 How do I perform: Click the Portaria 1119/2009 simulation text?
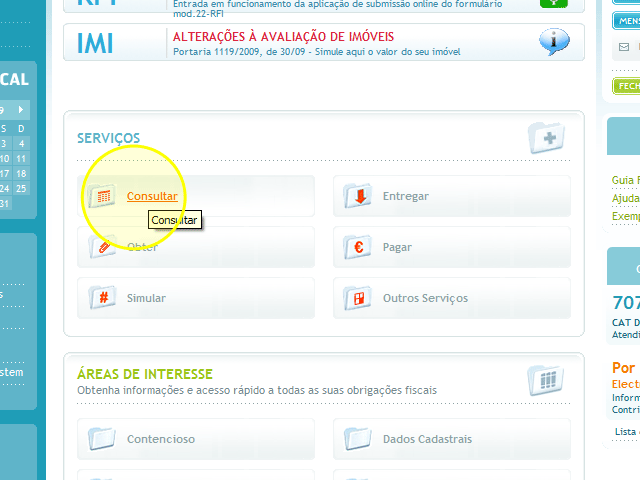(x=317, y=52)
